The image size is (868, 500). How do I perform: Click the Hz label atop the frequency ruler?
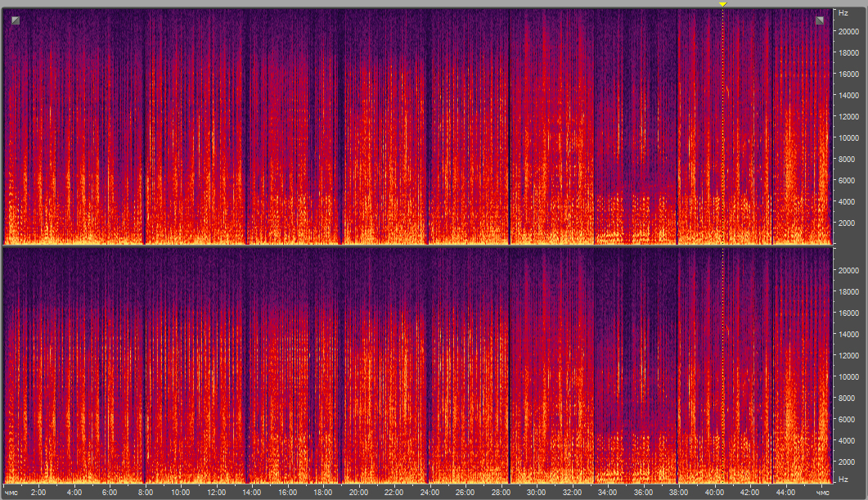pos(842,14)
